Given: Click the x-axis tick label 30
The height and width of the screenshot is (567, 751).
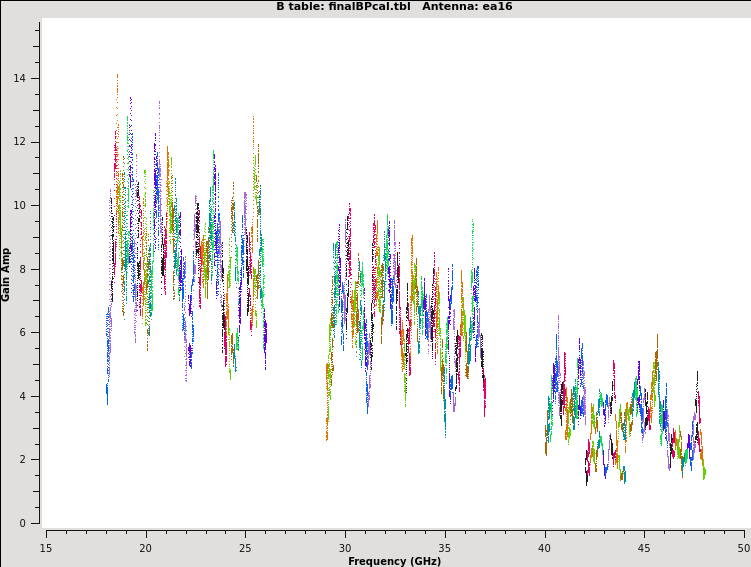Looking at the screenshot, I should click(345, 547).
